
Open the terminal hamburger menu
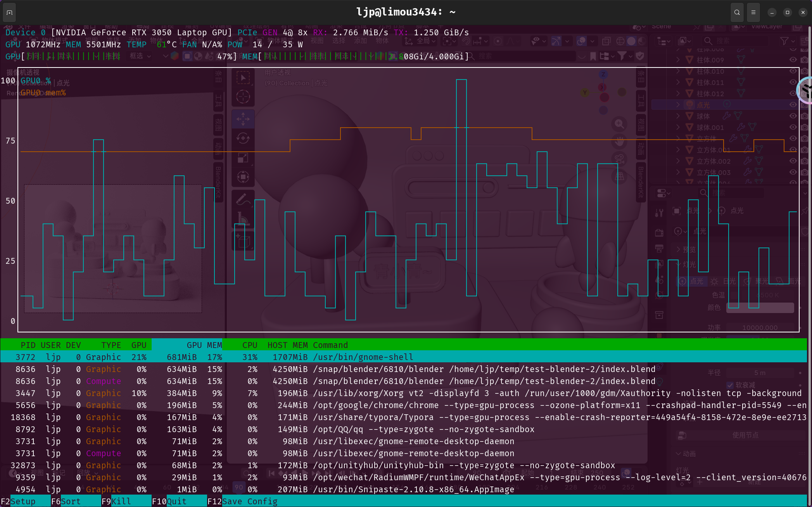(x=753, y=12)
